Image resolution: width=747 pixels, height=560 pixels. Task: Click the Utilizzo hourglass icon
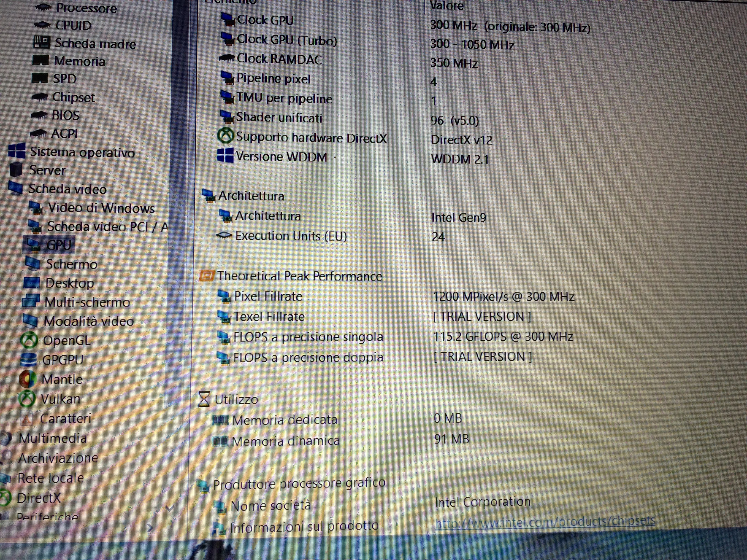[x=204, y=399]
